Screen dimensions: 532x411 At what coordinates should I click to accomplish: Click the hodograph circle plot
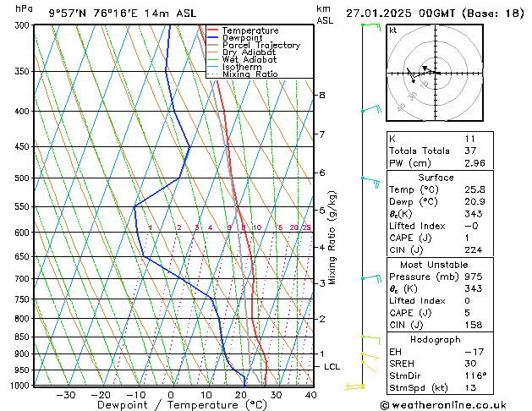point(431,73)
